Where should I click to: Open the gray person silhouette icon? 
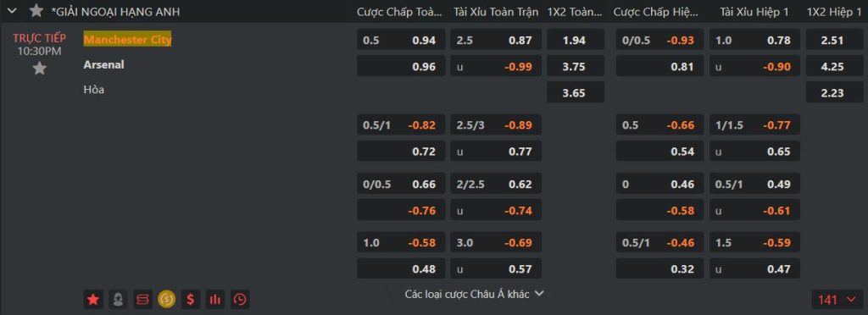pyautogui.click(x=118, y=300)
